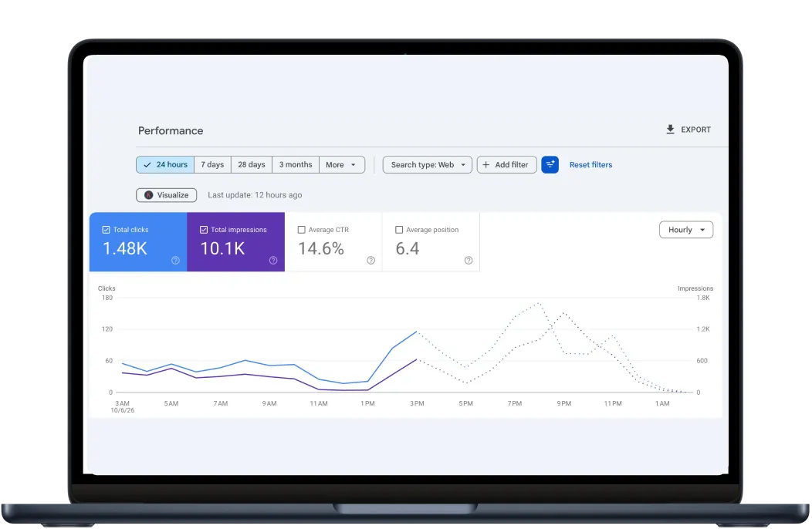Open help icon on Total clicks card
Image resolution: width=812 pixels, height=529 pixels.
pyautogui.click(x=175, y=261)
